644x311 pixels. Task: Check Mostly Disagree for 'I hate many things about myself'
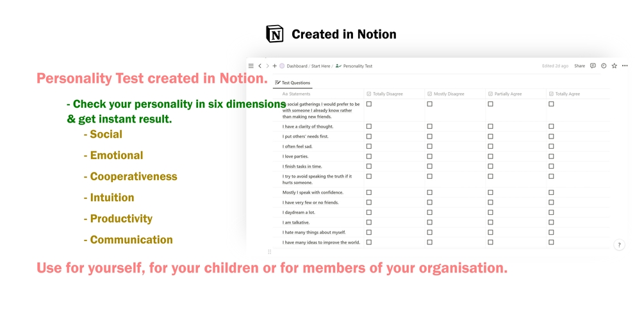429,232
